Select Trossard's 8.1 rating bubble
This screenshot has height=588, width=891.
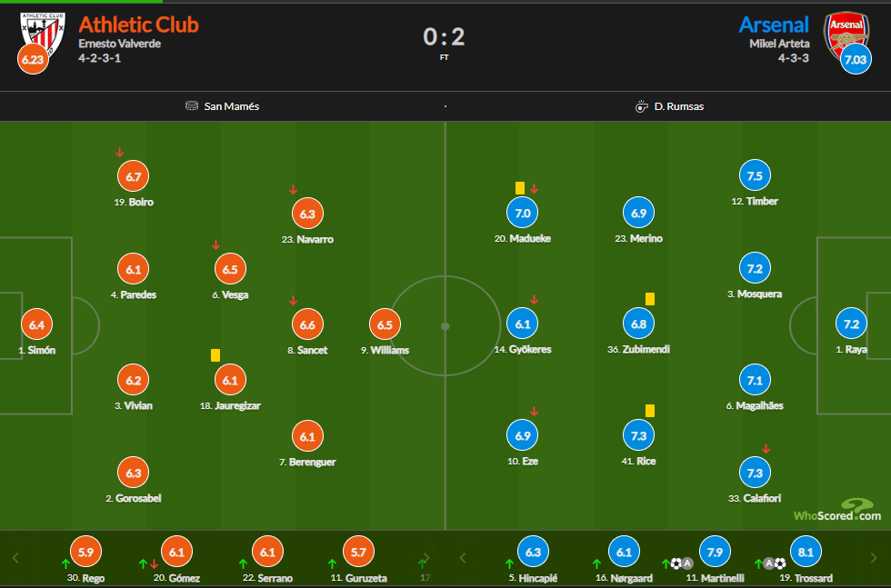click(806, 552)
